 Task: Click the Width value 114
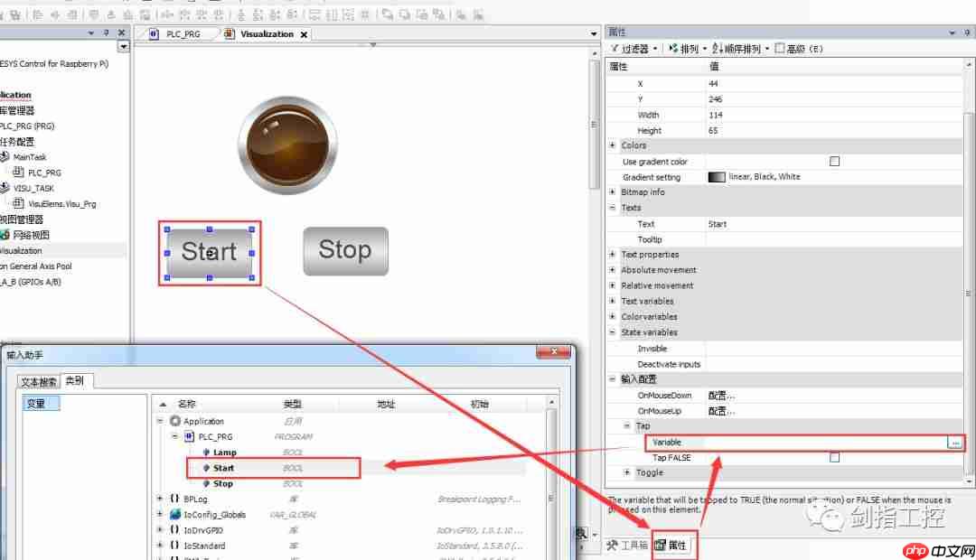point(834,115)
